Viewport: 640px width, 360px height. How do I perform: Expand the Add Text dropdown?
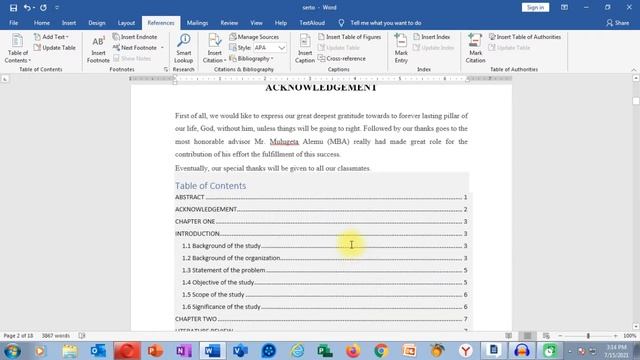(51, 37)
